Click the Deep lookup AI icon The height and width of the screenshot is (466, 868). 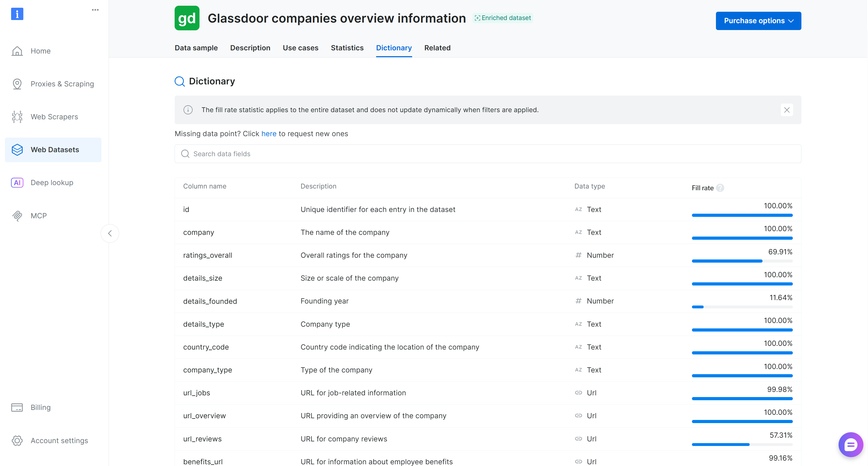coord(17,183)
